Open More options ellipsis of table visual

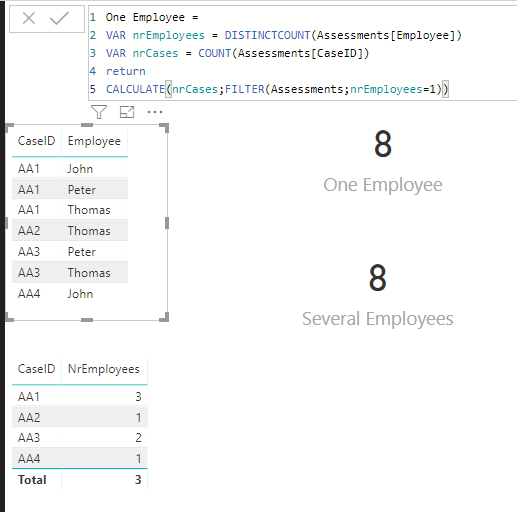155,112
